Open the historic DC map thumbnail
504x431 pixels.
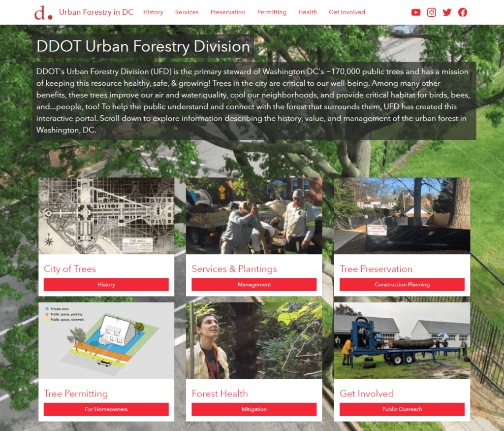point(106,216)
